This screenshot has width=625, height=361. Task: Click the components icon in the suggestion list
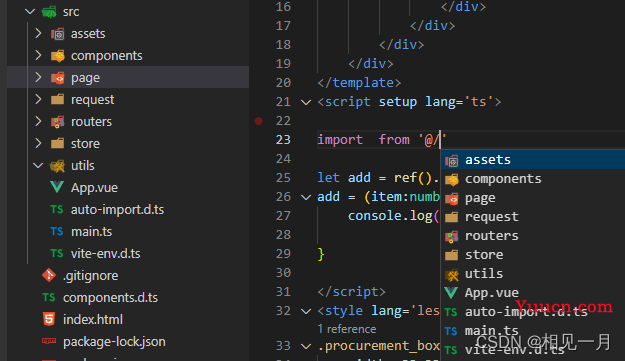[x=452, y=180]
